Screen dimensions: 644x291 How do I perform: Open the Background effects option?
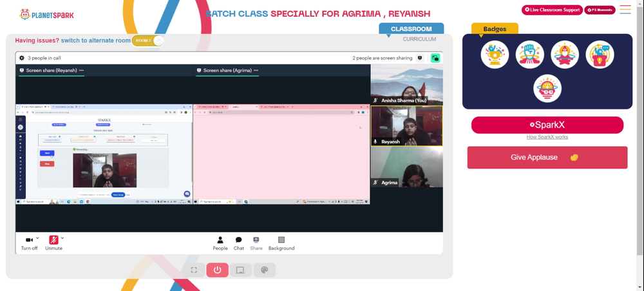[x=281, y=243]
